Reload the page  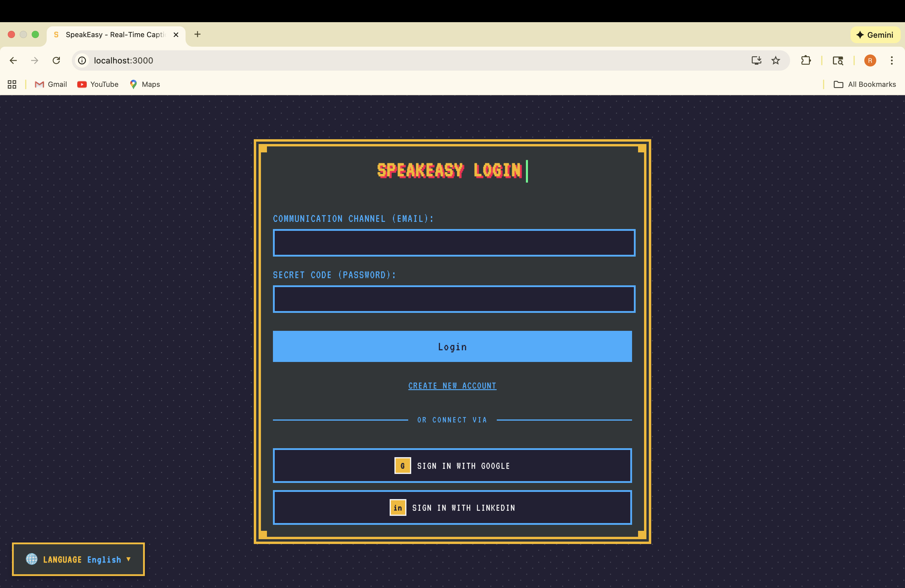point(56,60)
